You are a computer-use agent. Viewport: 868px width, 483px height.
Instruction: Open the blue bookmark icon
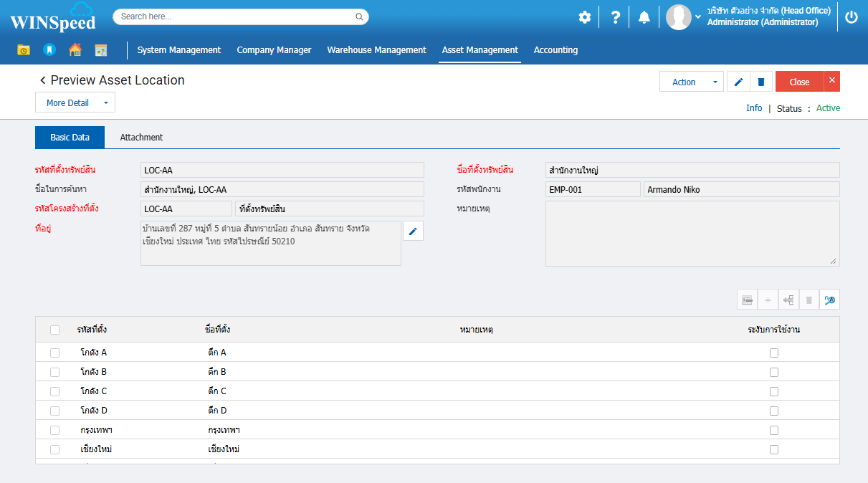[49, 50]
